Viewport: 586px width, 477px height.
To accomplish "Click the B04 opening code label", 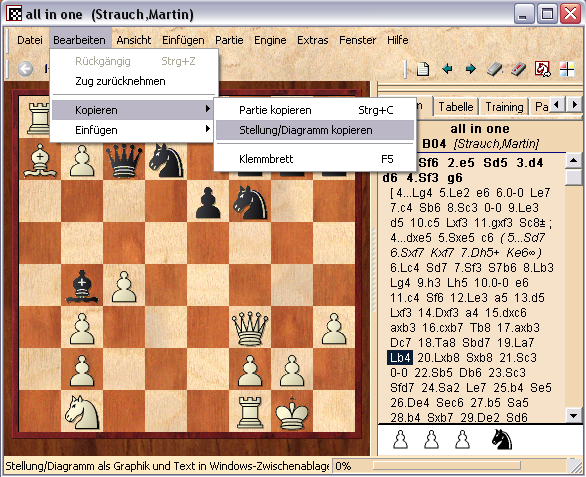I will (434, 144).
